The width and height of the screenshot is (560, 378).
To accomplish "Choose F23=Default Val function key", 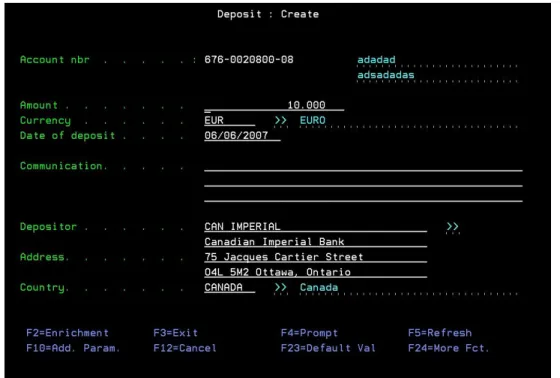I will click(x=328, y=348).
